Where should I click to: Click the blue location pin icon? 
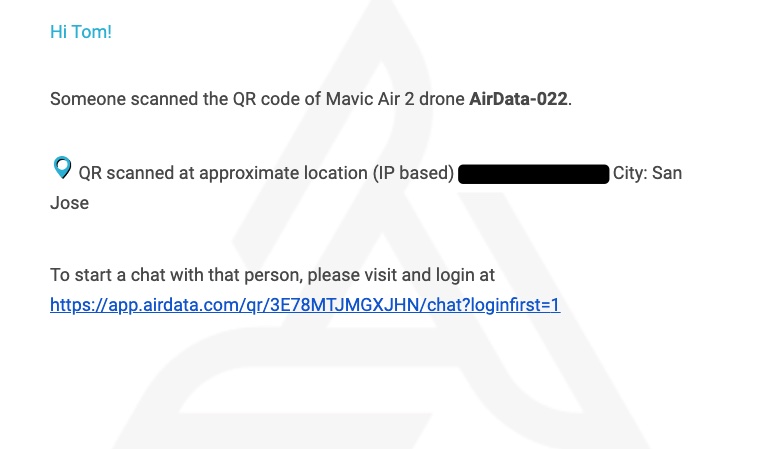pos(62,167)
